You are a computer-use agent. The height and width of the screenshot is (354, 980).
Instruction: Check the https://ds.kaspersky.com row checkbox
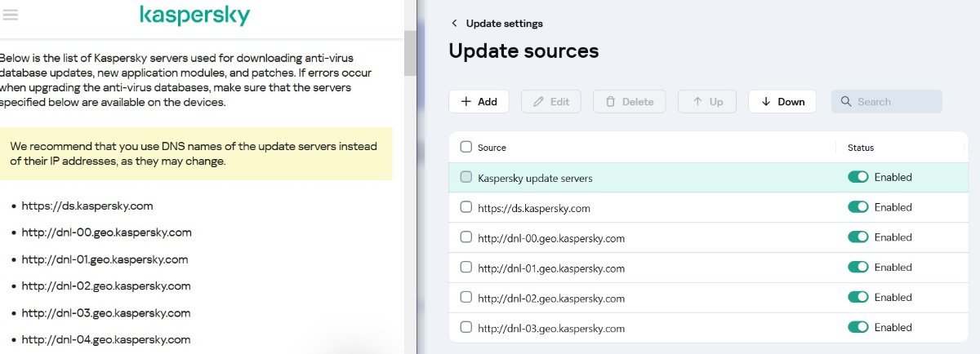pos(466,207)
